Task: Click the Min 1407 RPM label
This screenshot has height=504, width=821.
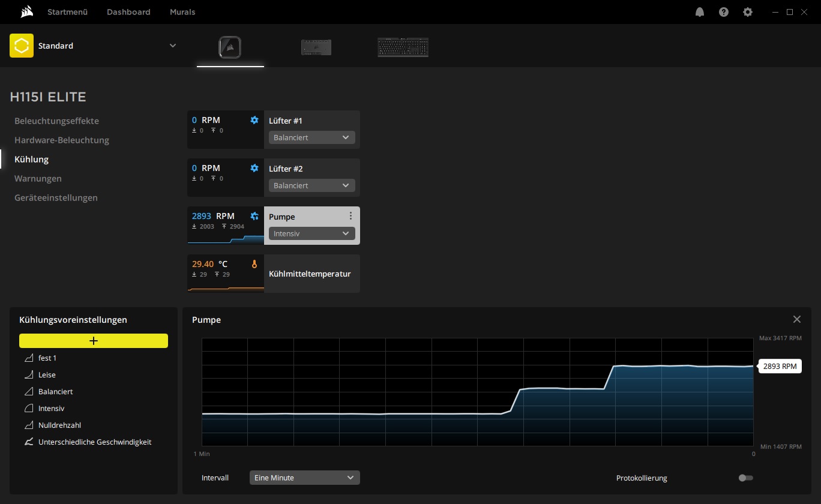Action: pyautogui.click(x=780, y=447)
